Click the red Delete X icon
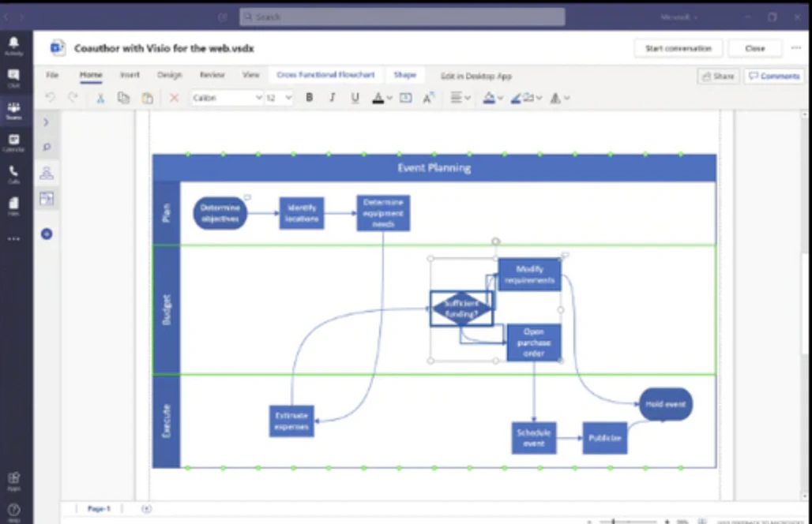The image size is (812, 524). pos(174,98)
